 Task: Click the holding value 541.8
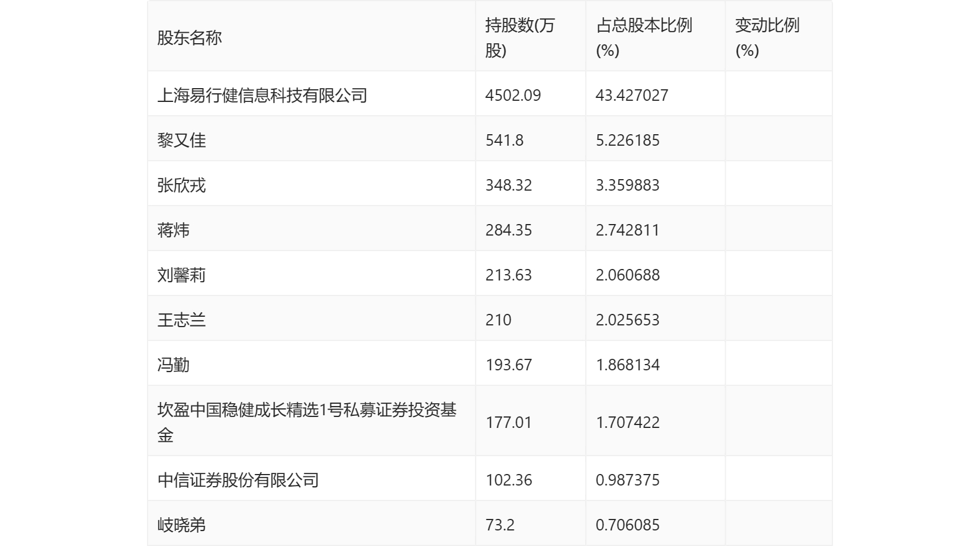[504, 140]
